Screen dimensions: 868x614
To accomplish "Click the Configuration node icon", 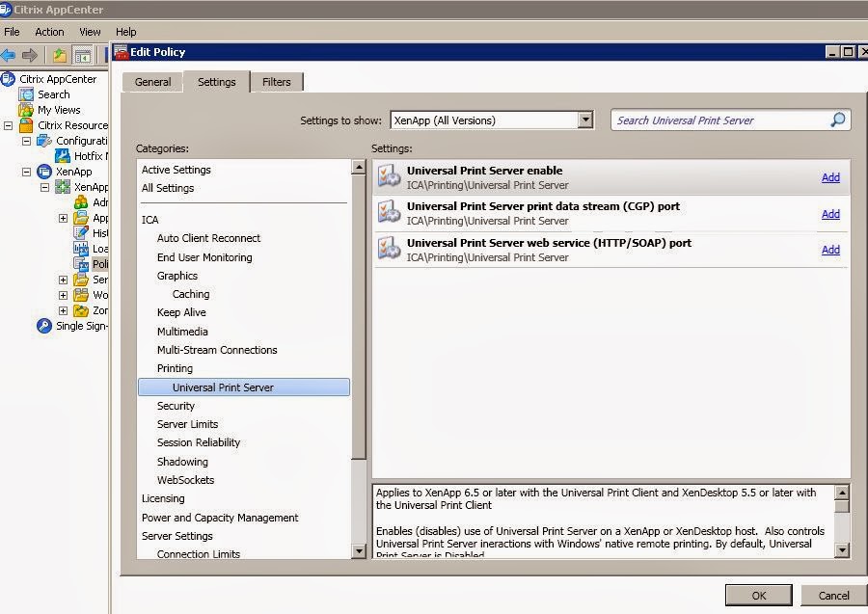I will [44, 141].
